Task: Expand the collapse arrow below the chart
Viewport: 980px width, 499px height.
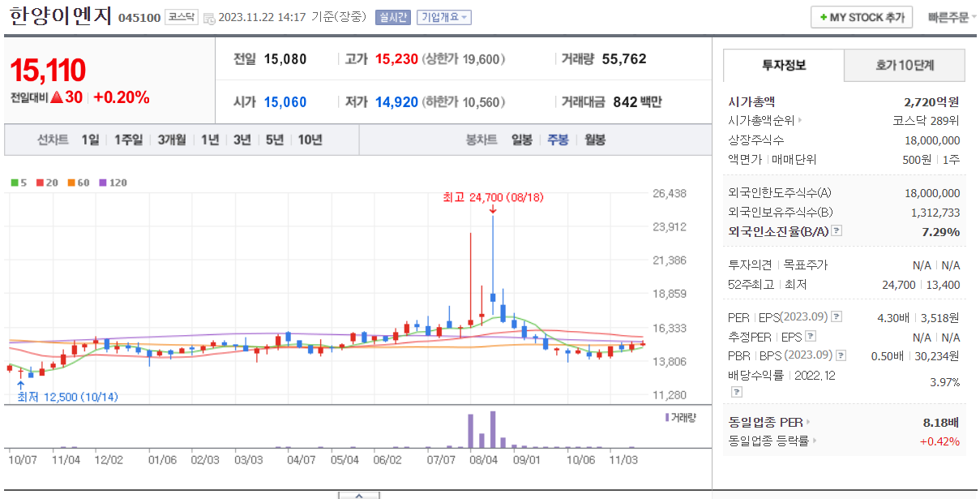Action: pos(357,494)
